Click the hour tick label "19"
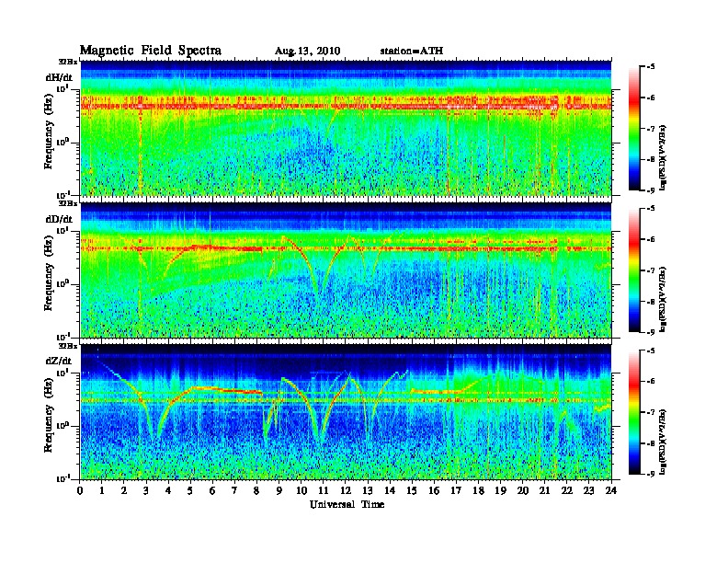This screenshot has height=563, width=728. click(x=500, y=490)
